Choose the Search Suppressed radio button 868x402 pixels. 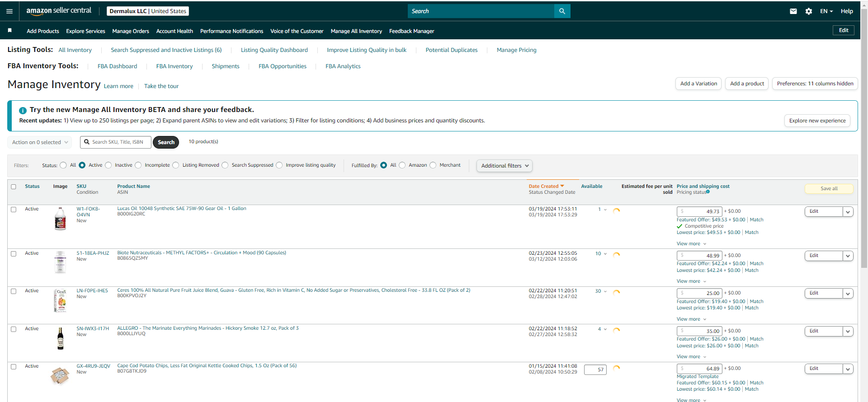pyautogui.click(x=225, y=165)
